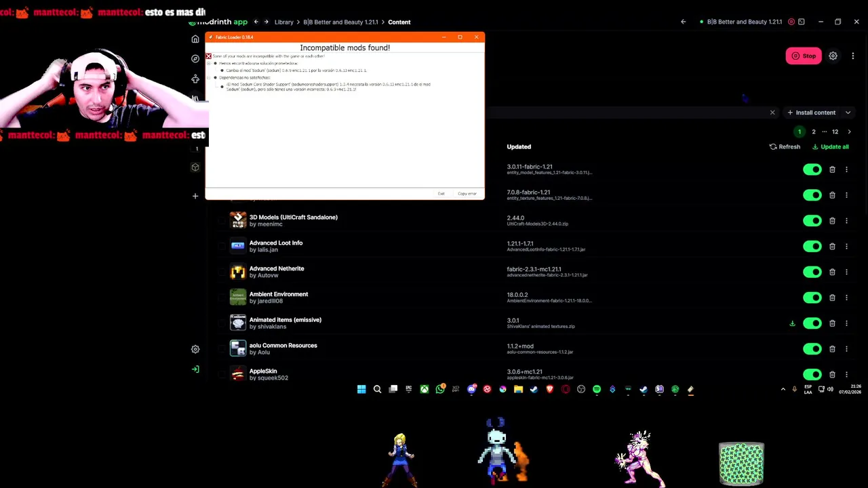868x488 pixels.
Task: Click Install content button
Action: coord(811,113)
